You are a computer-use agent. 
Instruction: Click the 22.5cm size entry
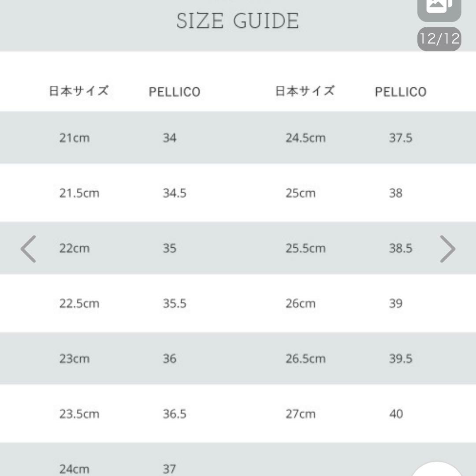point(79,304)
